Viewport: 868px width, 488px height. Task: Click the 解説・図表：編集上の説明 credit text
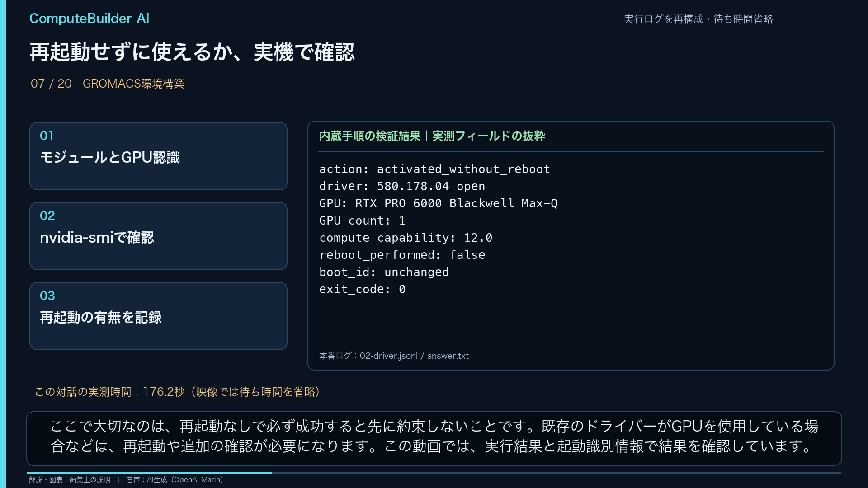(x=70, y=480)
